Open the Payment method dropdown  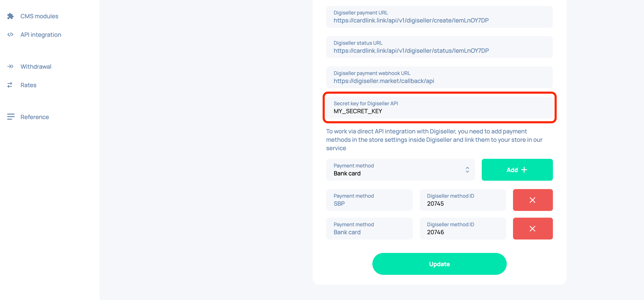click(400, 170)
